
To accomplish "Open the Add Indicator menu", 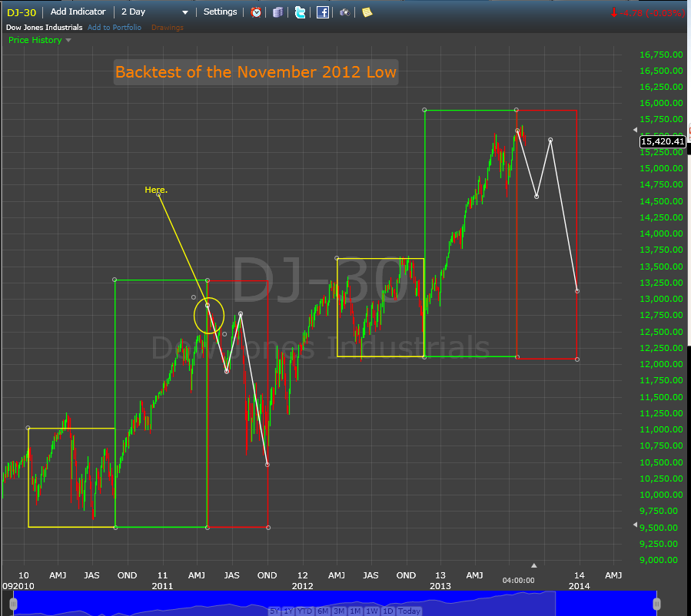I will (x=78, y=12).
